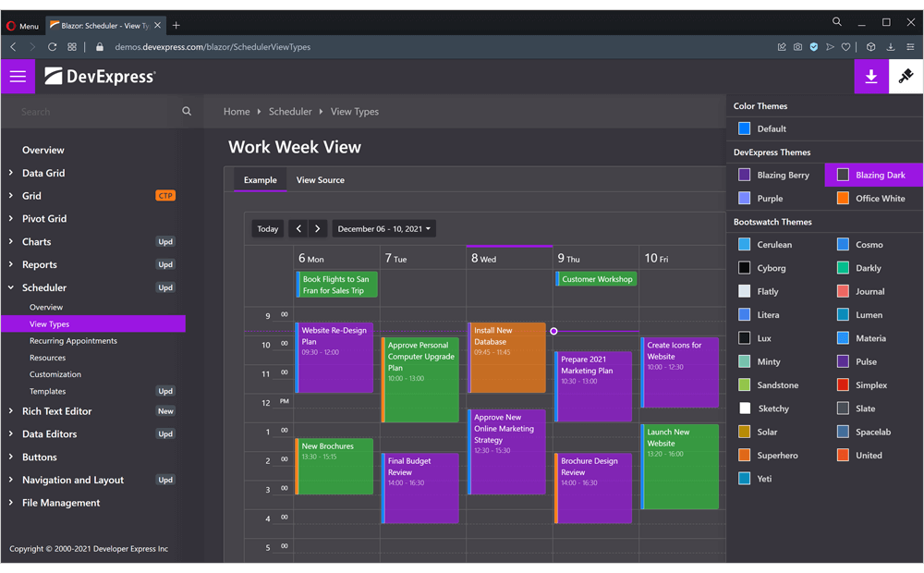The height and width of the screenshot is (573, 924).
Task: Click the download demos icon in the header
Action: [x=870, y=76]
